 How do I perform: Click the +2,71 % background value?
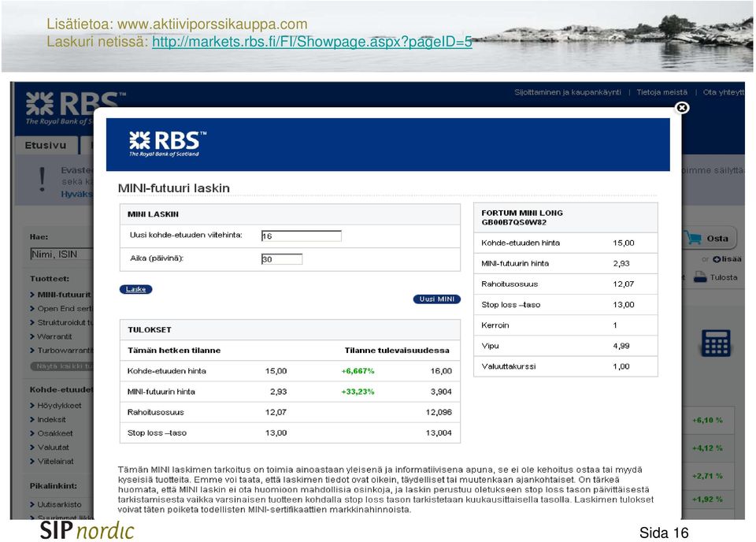[707, 476]
